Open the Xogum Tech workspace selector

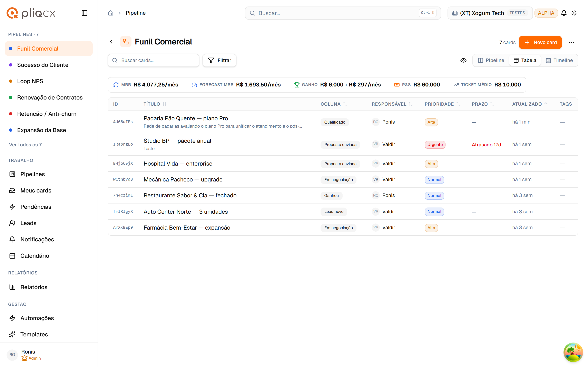click(x=490, y=13)
